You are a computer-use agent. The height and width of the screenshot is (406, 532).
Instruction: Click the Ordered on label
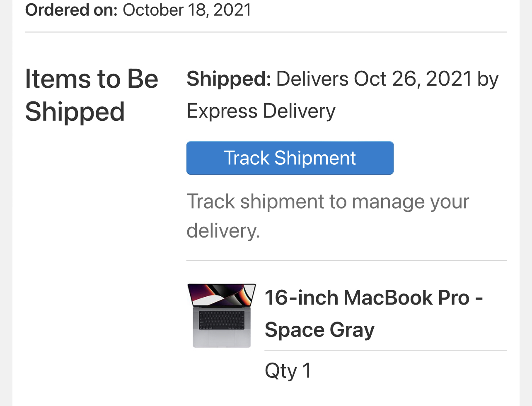pos(71,10)
